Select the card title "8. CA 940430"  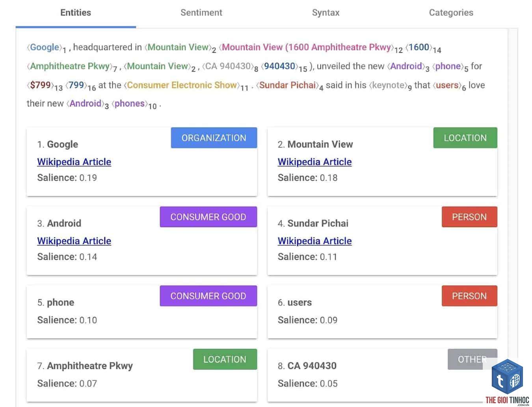(x=307, y=366)
